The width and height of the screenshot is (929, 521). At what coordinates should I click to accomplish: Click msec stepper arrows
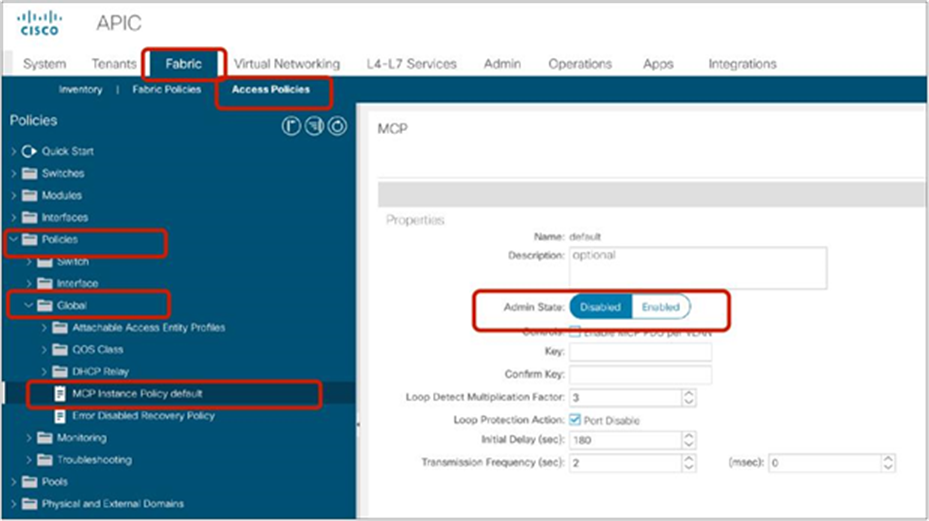tap(888, 462)
